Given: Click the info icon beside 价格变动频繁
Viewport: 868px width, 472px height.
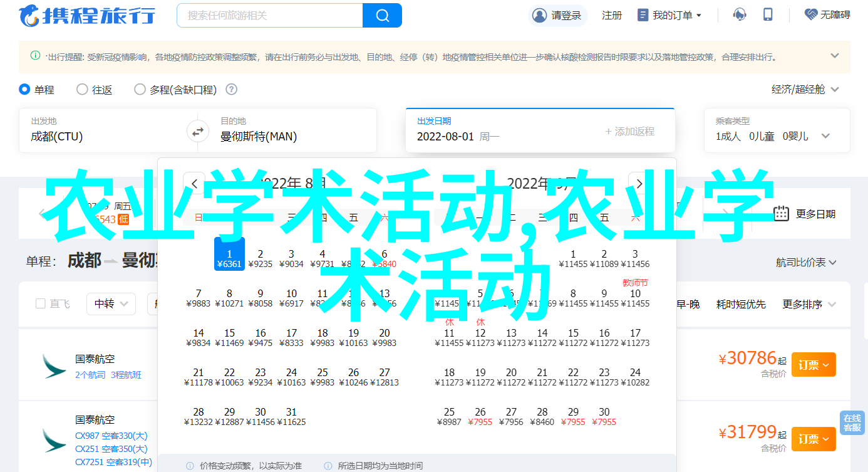Looking at the screenshot, I should point(190,466).
